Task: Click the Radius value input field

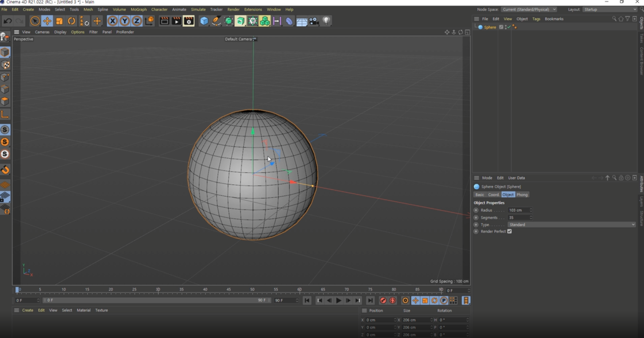Action: [x=518, y=210]
